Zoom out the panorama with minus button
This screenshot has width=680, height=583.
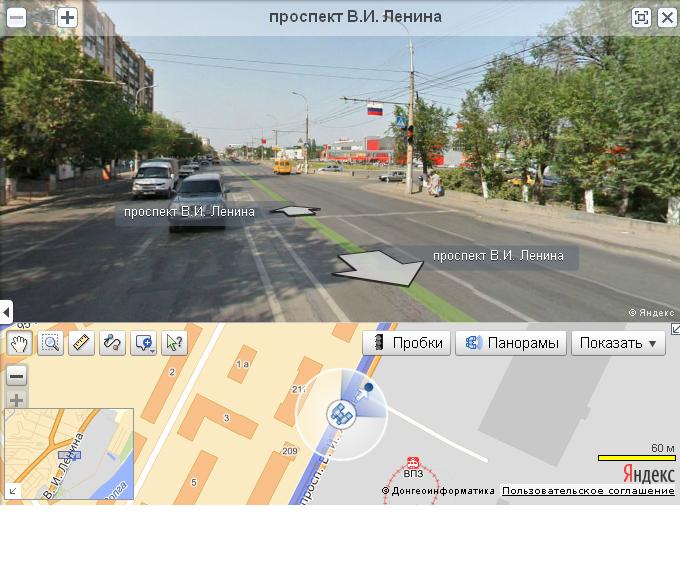[16, 18]
